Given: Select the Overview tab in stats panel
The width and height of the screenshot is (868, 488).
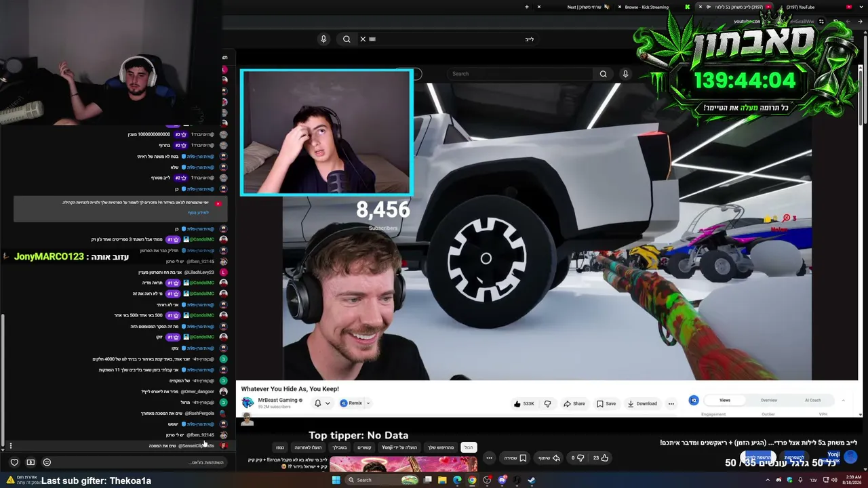Looking at the screenshot, I should [768, 400].
